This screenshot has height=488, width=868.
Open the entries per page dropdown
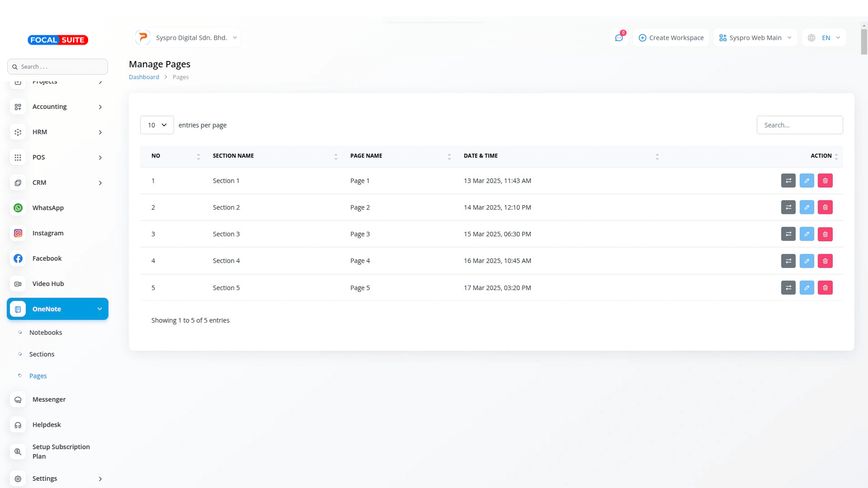pos(157,125)
